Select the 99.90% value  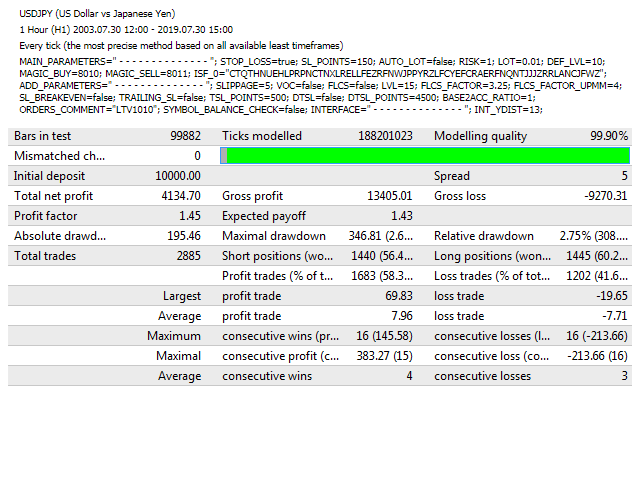pyautogui.click(x=609, y=136)
